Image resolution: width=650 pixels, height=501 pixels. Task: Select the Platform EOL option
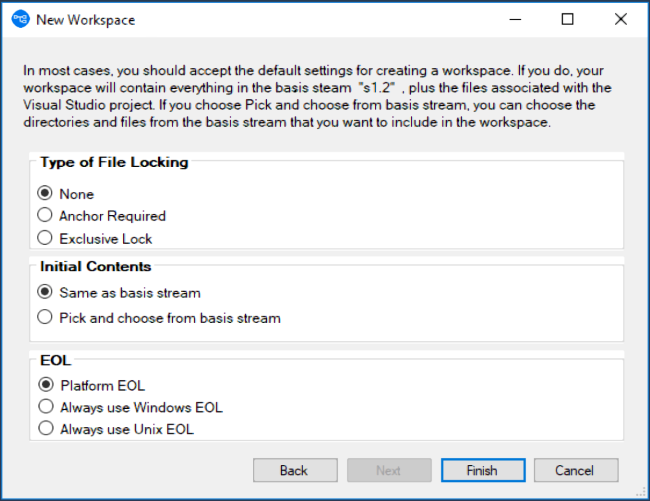coord(44,385)
